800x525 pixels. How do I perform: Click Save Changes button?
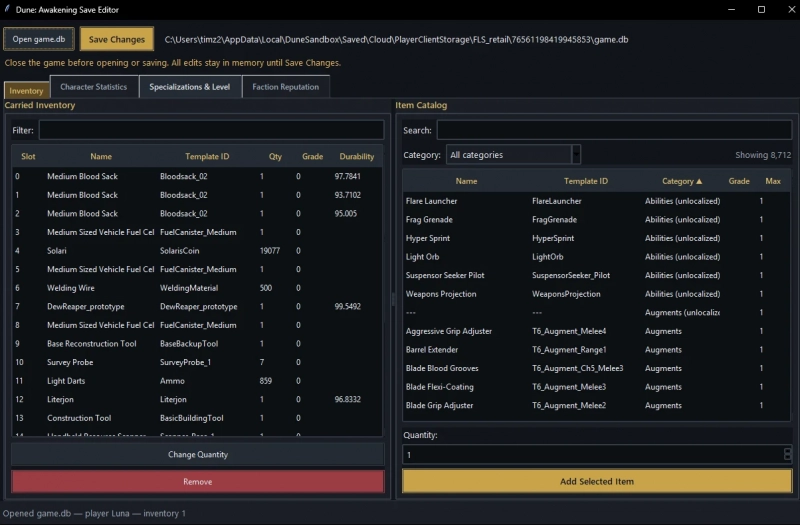click(117, 39)
